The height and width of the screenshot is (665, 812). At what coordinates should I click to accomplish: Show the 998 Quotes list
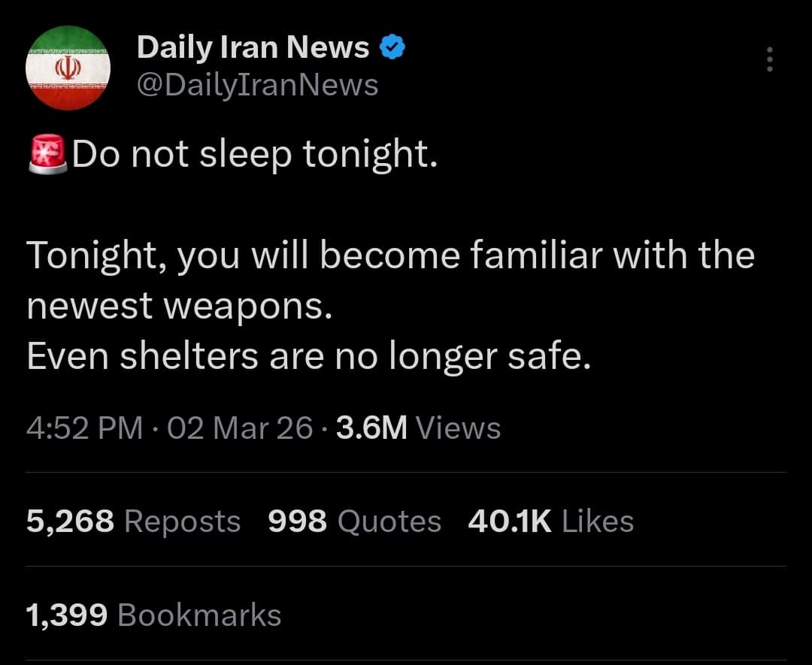355,521
